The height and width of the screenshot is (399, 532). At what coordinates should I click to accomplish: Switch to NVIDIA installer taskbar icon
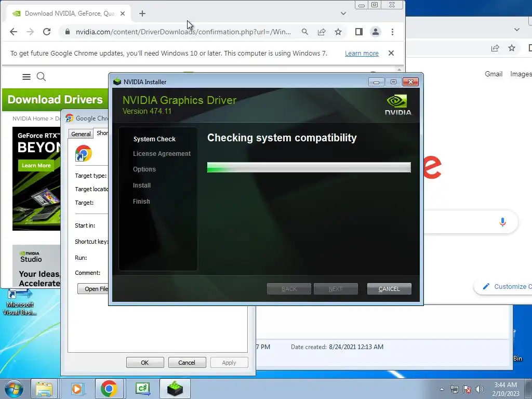pos(175,389)
